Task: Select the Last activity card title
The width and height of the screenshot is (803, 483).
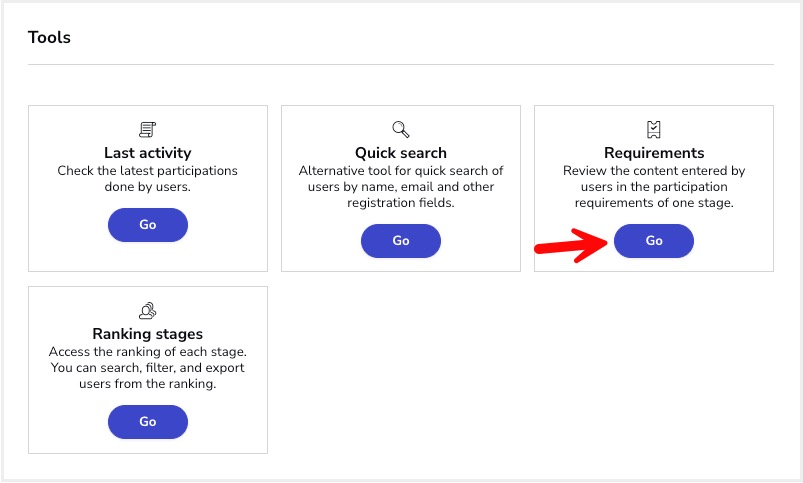Action: [147, 153]
